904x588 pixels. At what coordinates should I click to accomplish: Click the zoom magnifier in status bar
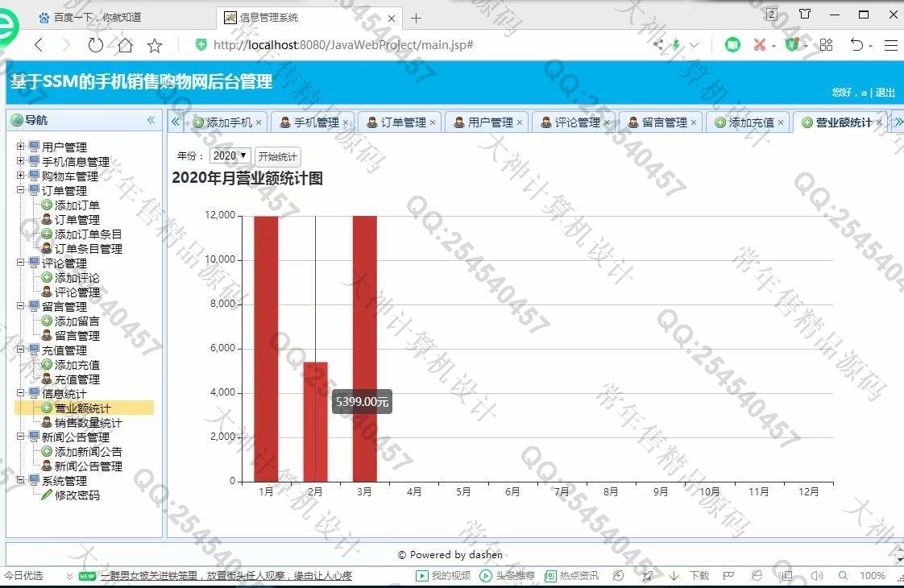[843, 575]
